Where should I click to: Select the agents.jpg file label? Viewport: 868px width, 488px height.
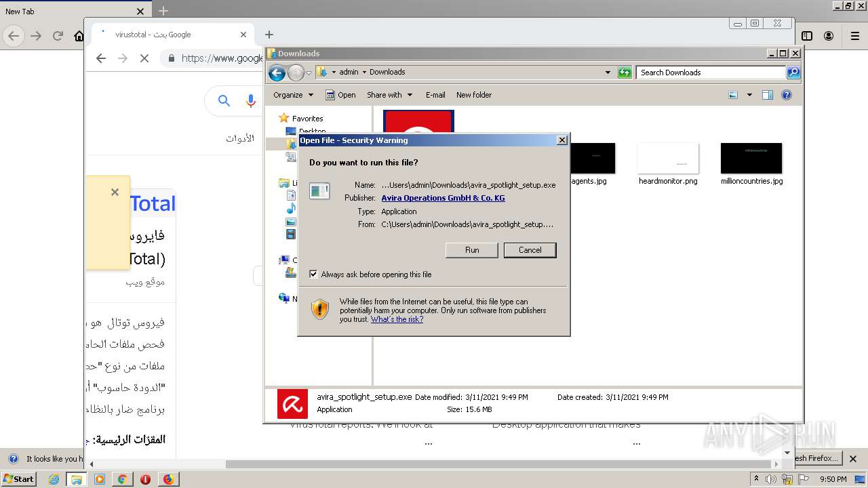(x=589, y=181)
